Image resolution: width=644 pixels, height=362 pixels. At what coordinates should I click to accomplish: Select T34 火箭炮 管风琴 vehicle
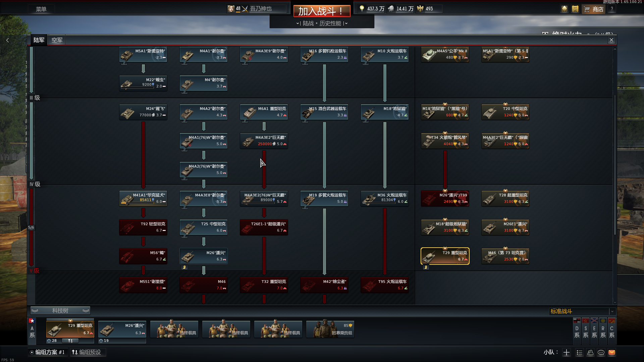click(x=445, y=141)
